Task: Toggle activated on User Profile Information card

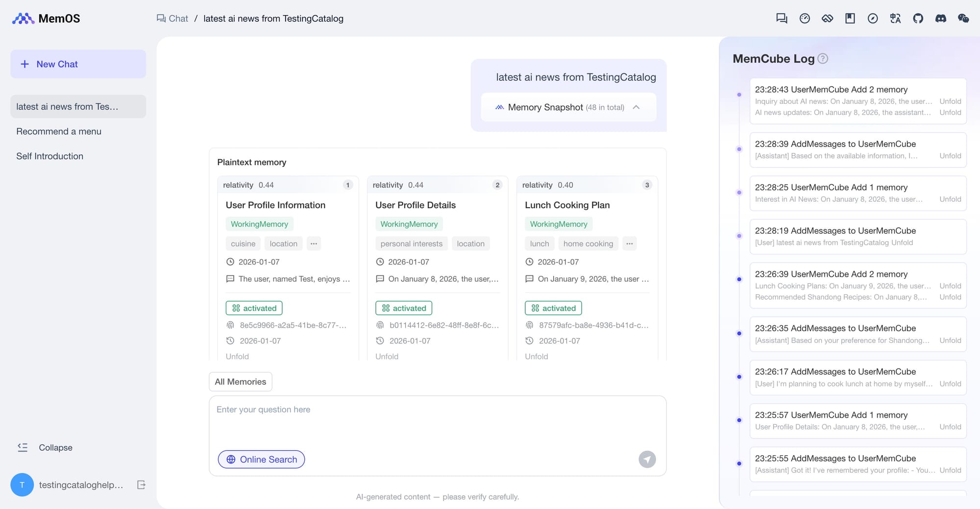Action: pyautogui.click(x=254, y=308)
